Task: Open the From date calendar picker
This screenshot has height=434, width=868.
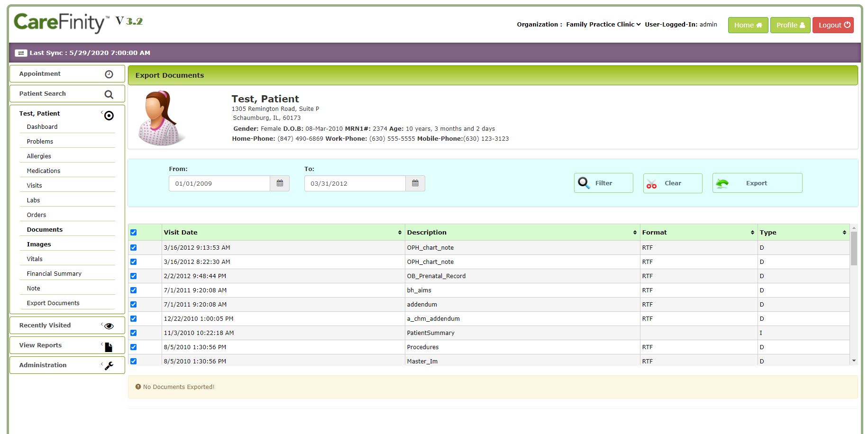Action: pyautogui.click(x=280, y=183)
